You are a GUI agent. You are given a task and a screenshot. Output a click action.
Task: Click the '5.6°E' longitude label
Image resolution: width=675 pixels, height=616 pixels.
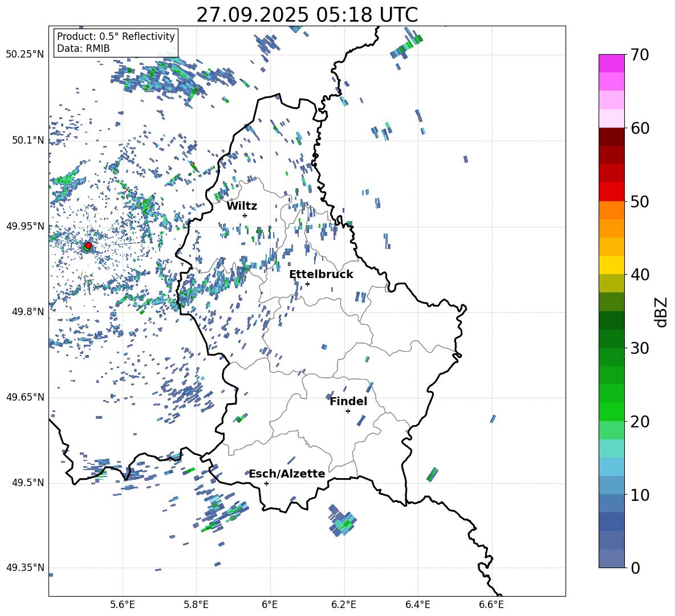pos(122,605)
